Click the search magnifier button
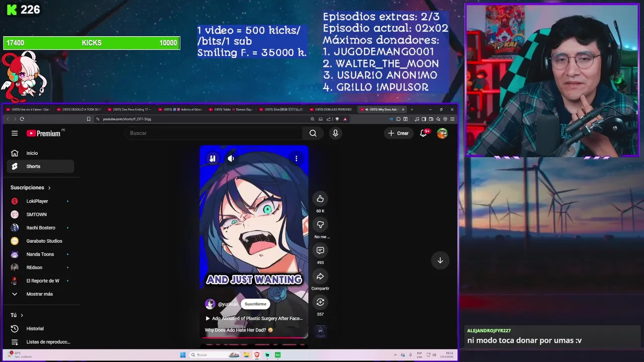644x362 pixels. click(x=313, y=133)
